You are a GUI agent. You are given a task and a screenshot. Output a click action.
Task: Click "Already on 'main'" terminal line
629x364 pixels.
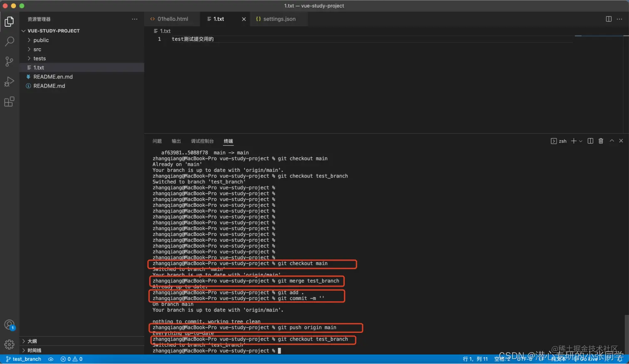click(177, 164)
